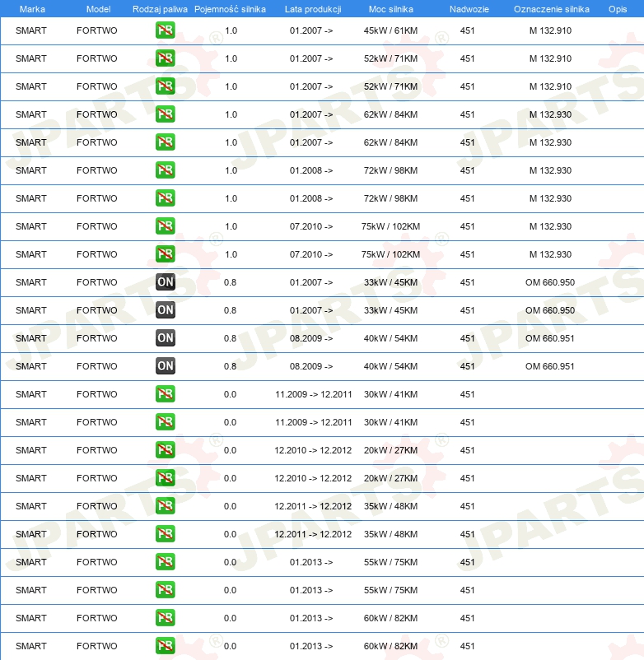Click the PB icon in the first 30kW / 41KM row

coord(166,394)
